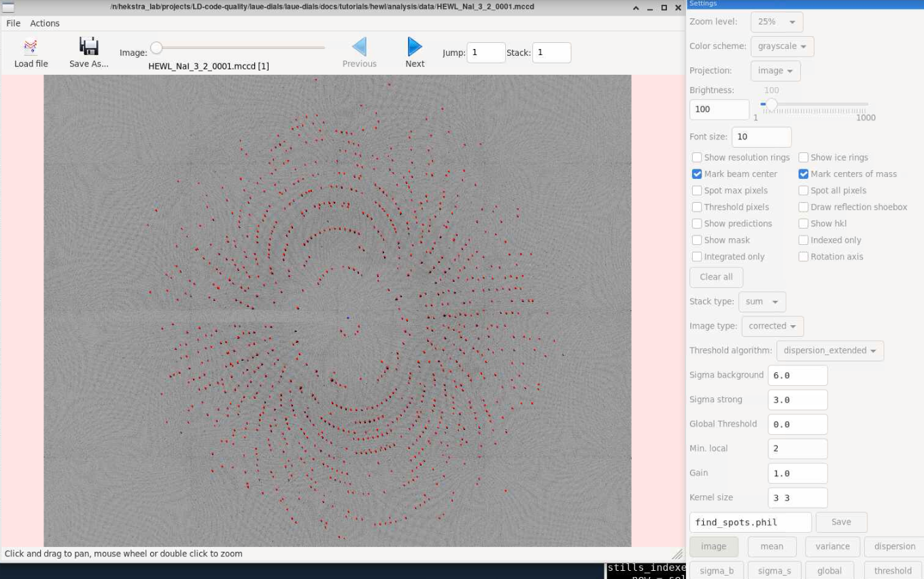Uncheck Mark beam center

(697, 174)
